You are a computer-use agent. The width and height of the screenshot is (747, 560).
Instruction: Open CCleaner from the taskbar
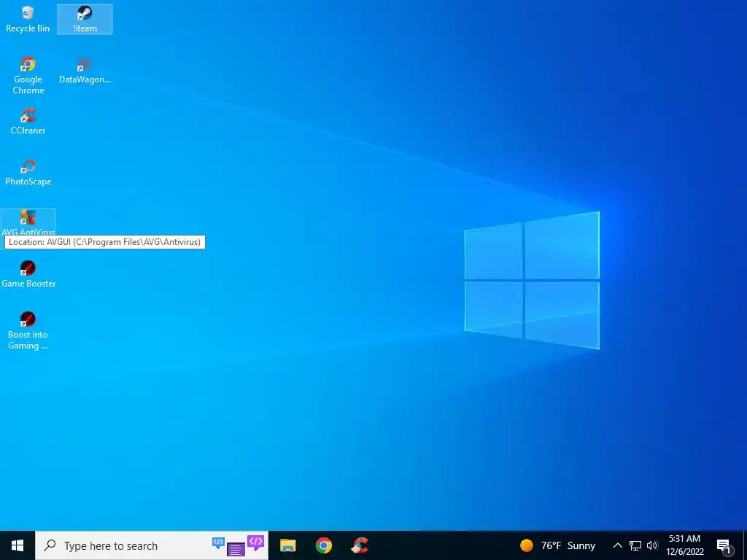coord(360,545)
